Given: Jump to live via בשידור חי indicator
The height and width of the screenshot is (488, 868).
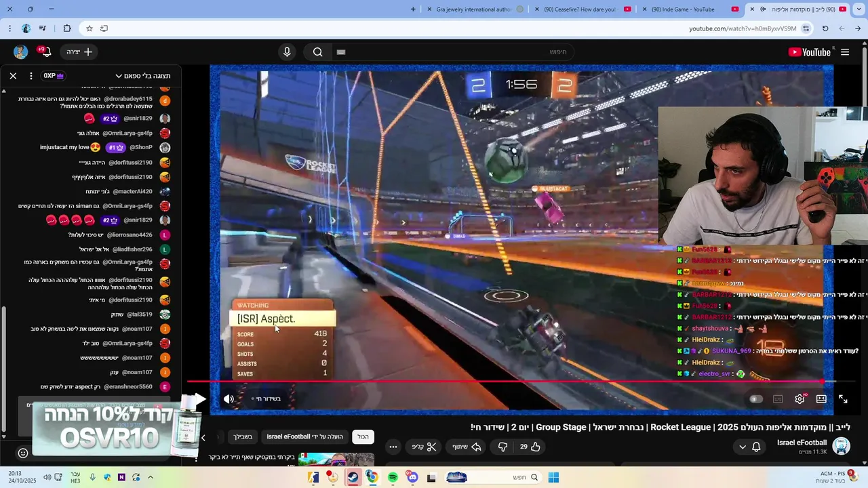Looking at the screenshot, I should tap(267, 399).
